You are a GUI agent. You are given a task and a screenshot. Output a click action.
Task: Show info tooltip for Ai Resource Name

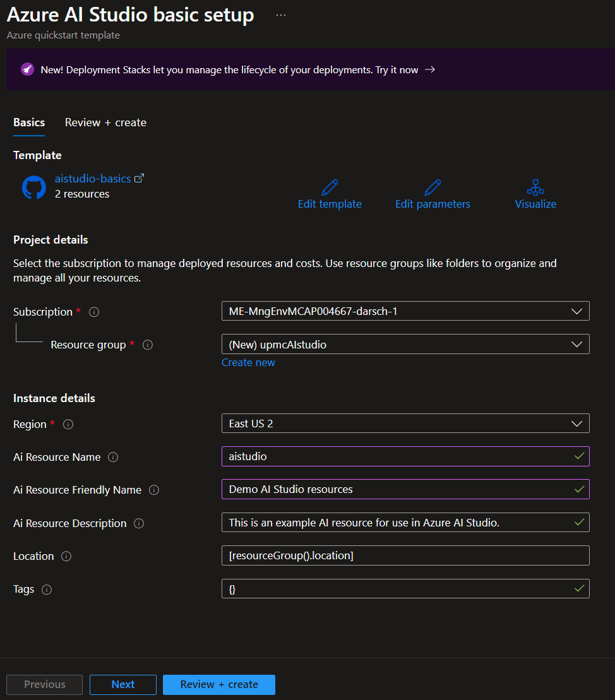113,457
